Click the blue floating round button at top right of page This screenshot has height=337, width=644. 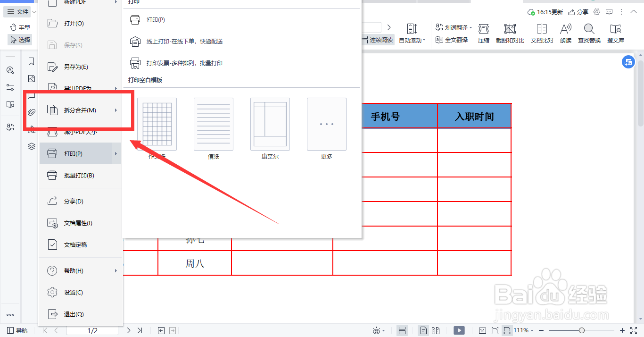[x=628, y=62]
